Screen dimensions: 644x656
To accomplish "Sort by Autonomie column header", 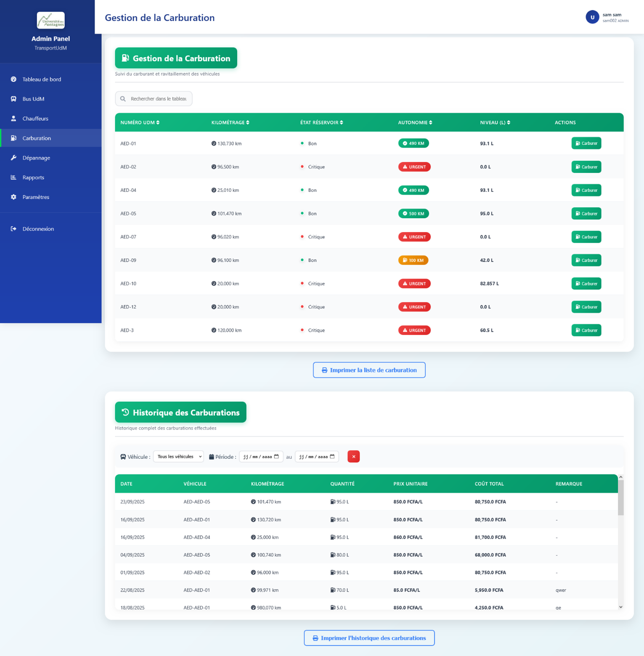I will (x=415, y=122).
